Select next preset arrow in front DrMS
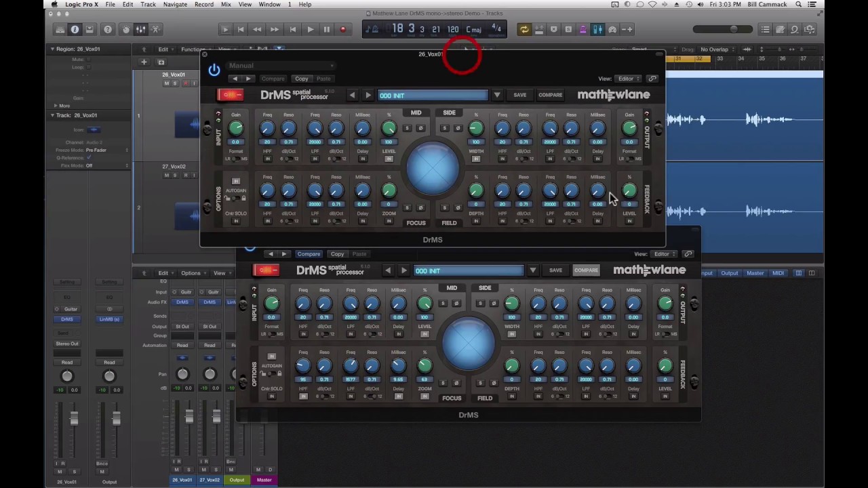 [368, 96]
